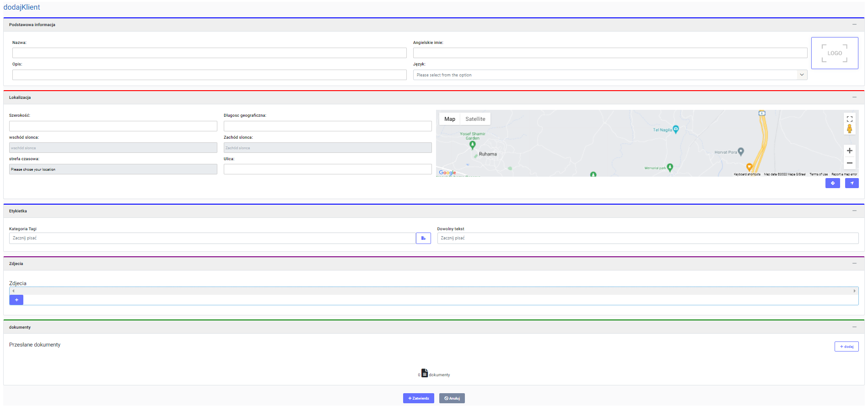868x406 pixels.
Task: Toggle the map fullscreen view
Action: (x=849, y=119)
